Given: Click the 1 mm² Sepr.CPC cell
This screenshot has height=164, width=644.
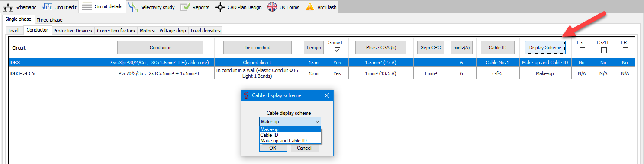Looking at the screenshot, I should 430,73.
